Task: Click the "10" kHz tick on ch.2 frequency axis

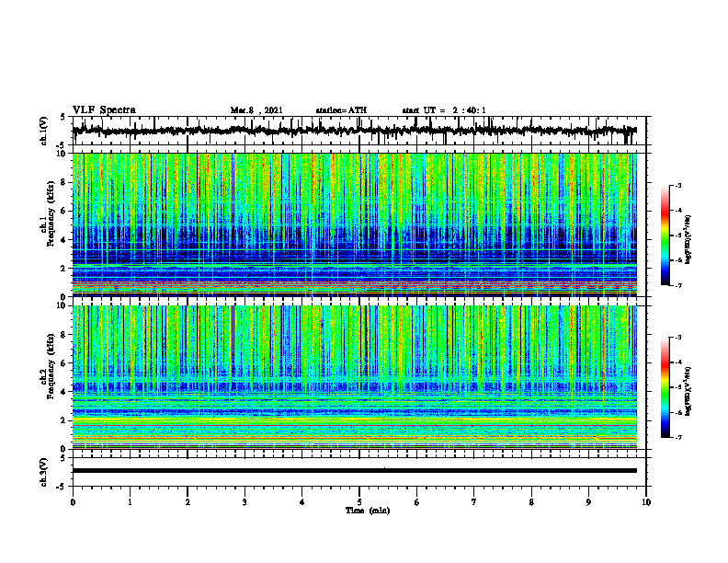Action: click(63, 305)
